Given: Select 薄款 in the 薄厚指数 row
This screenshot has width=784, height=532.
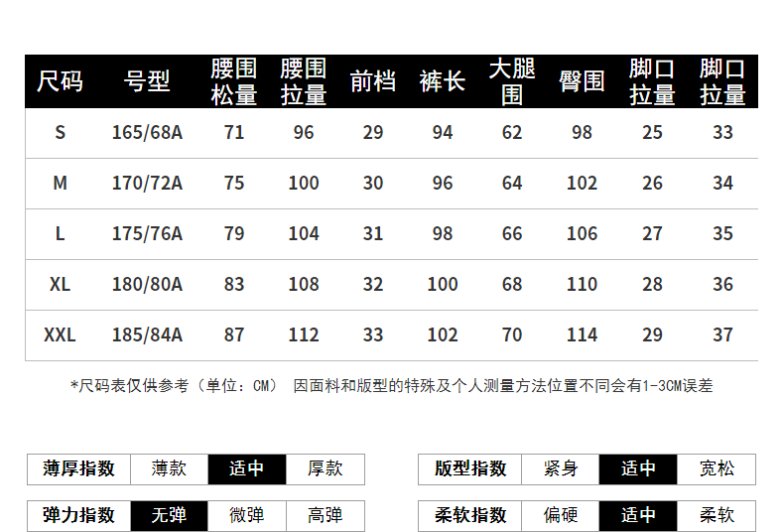Looking at the screenshot, I should click(169, 469).
